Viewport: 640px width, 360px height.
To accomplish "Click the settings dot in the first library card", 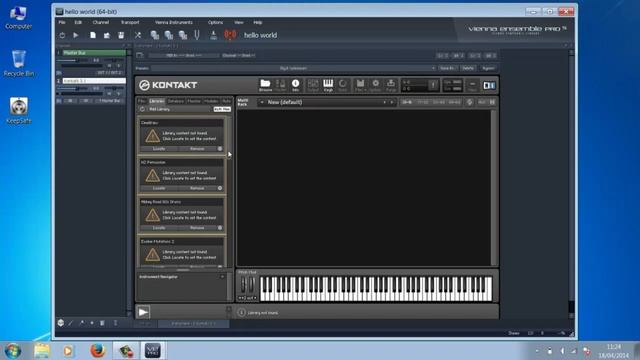I will pyautogui.click(x=220, y=149).
